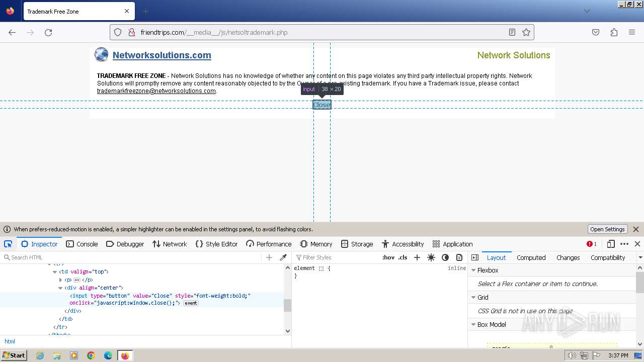Open the Extensions puzzle icon
644x362 pixels.
(614, 32)
